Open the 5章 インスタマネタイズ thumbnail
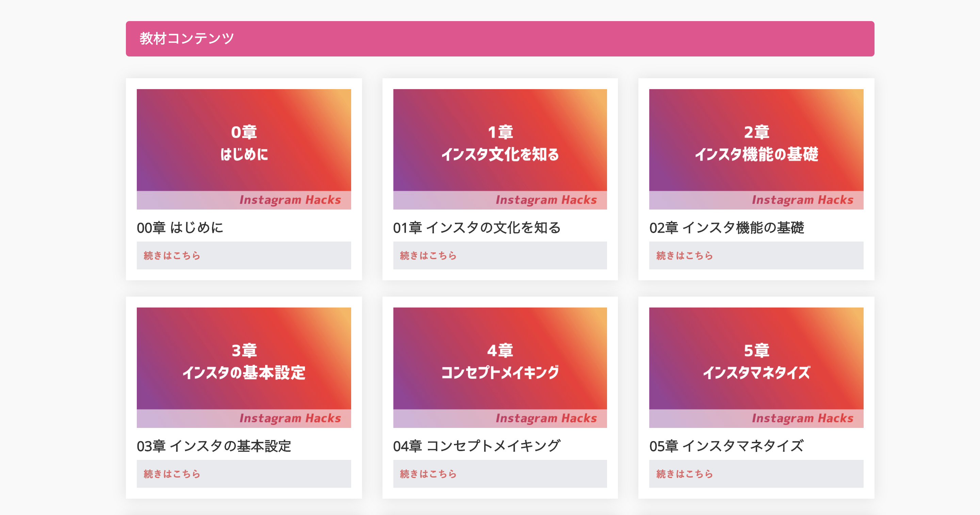Viewport: 980px width, 515px height. (756, 367)
